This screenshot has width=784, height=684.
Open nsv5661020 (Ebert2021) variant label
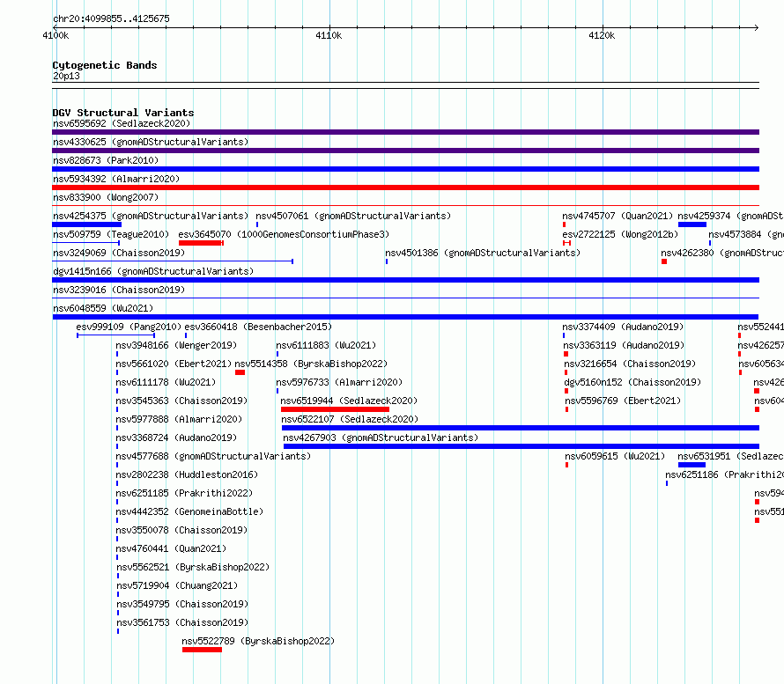pyautogui.click(x=174, y=364)
